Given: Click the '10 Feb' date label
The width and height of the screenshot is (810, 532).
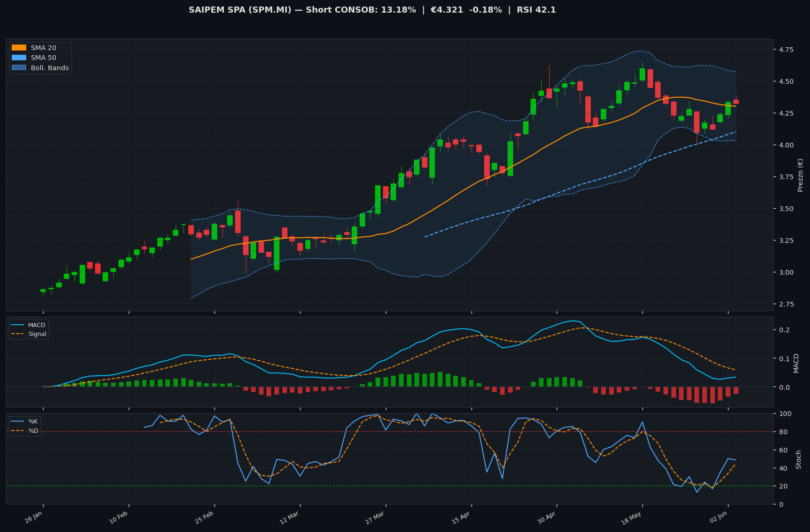Looking at the screenshot, I should [x=119, y=517].
